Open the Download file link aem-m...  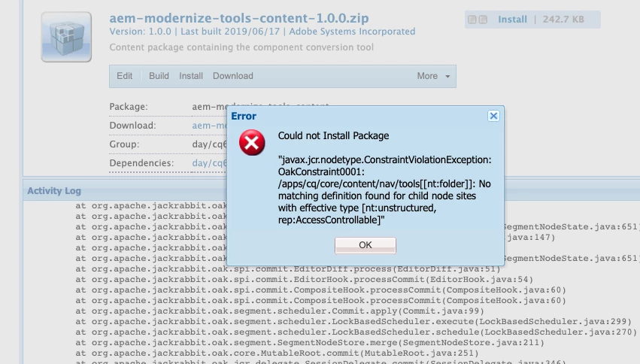tap(209, 126)
